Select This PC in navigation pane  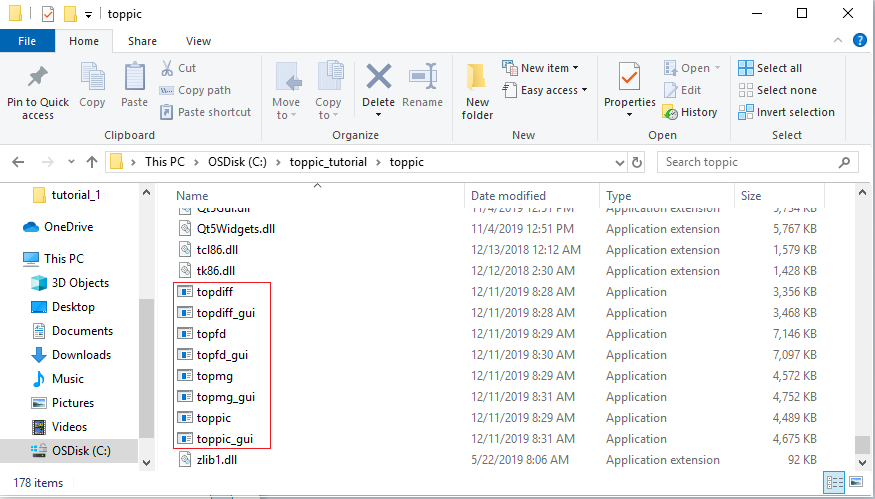pos(53,258)
